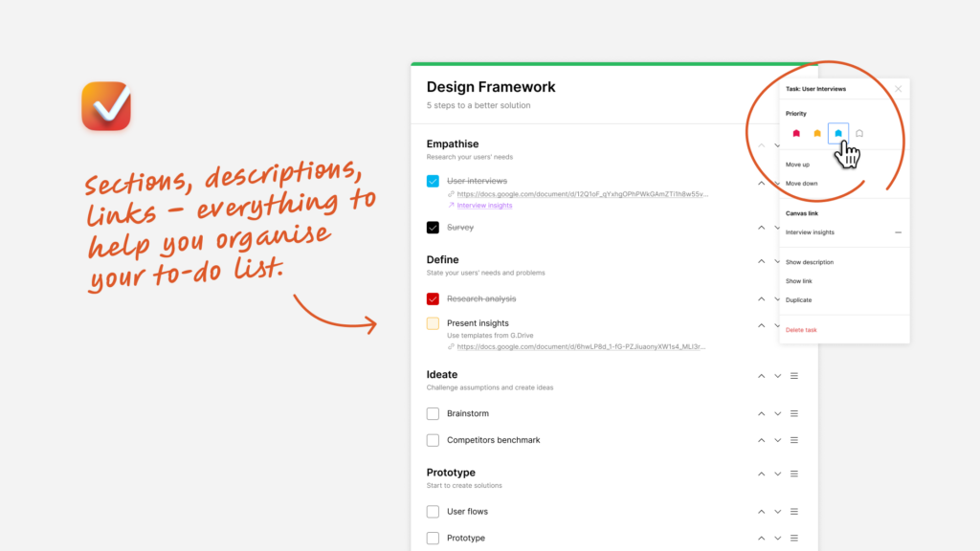Click 'Challenge assumptions and create ideas' text
The image size is (980, 551).
click(x=489, y=387)
